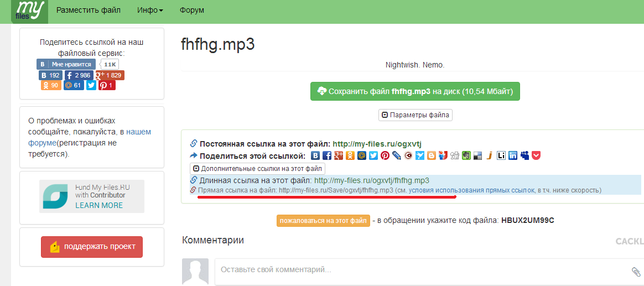Click sidebar Twitter share button

tap(91, 85)
